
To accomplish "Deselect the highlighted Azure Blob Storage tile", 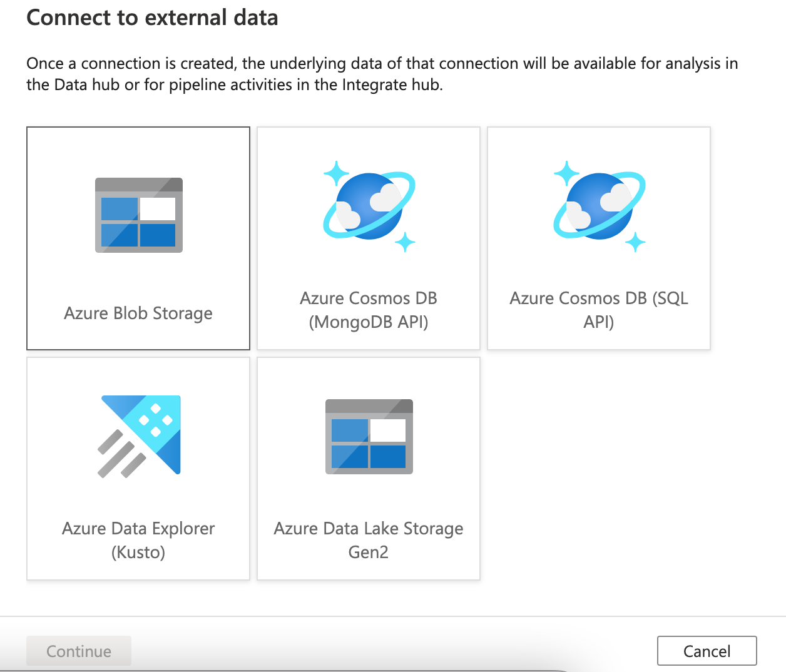I will point(138,238).
